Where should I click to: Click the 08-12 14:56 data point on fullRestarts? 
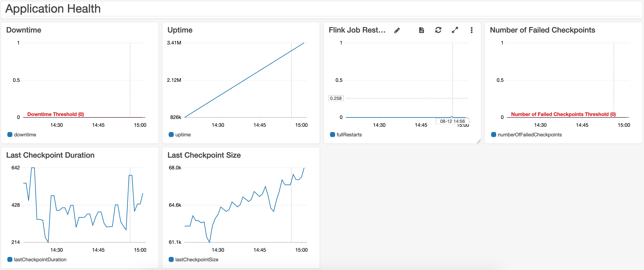point(451,117)
